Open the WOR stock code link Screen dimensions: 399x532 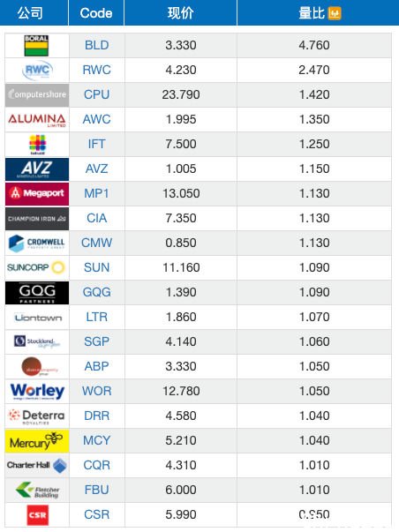(x=97, y=391)
